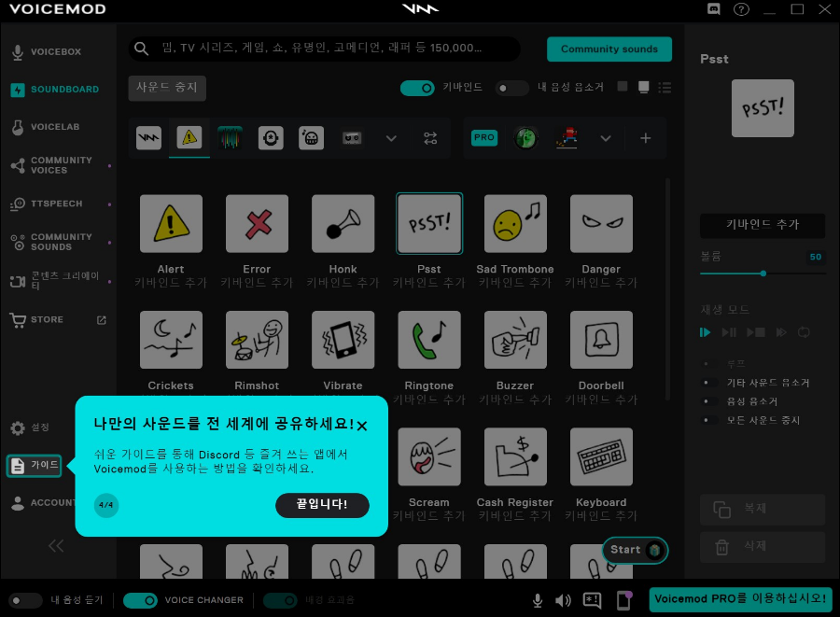Play the Buzzer sound tile
The width and height of the screenshot is (840, 617).
(515, 340)
